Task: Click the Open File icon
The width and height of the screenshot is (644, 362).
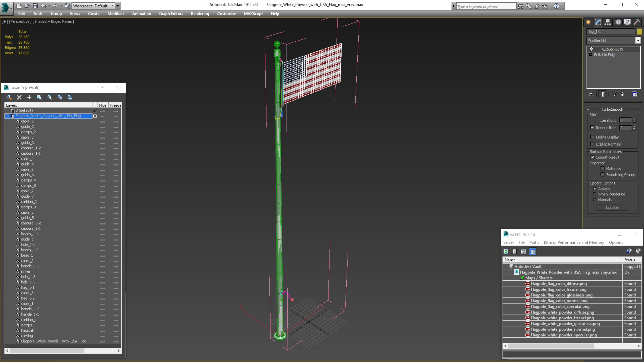Action: [x=27, y=6]
